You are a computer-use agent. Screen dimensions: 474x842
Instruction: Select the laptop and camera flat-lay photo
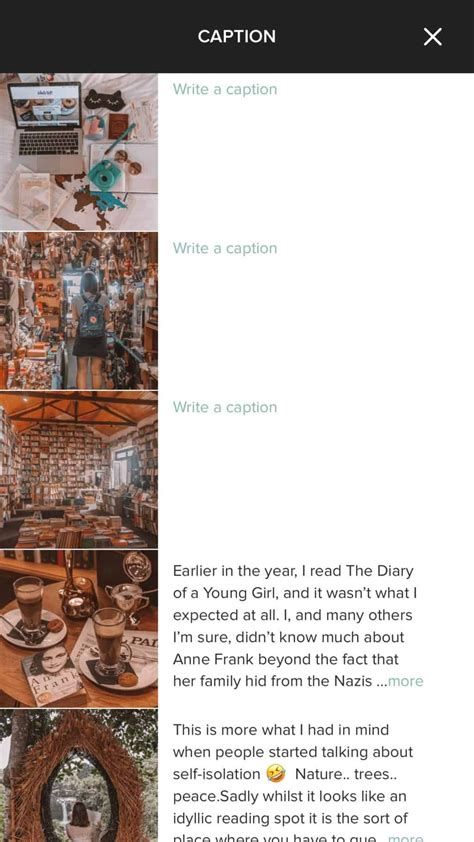pyautogui.click(x=79, y=152)
